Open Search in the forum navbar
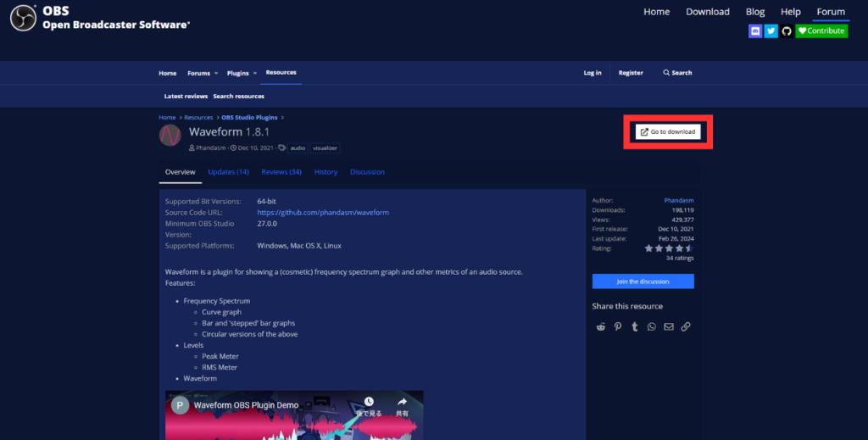Screen dimensions: 868x440 point(677,73)
